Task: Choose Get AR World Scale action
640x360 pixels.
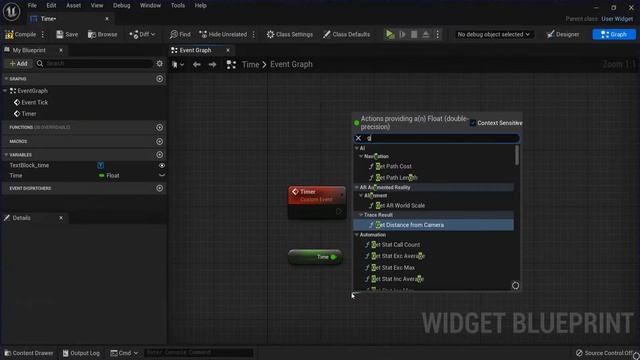Action: coord(400,206)
